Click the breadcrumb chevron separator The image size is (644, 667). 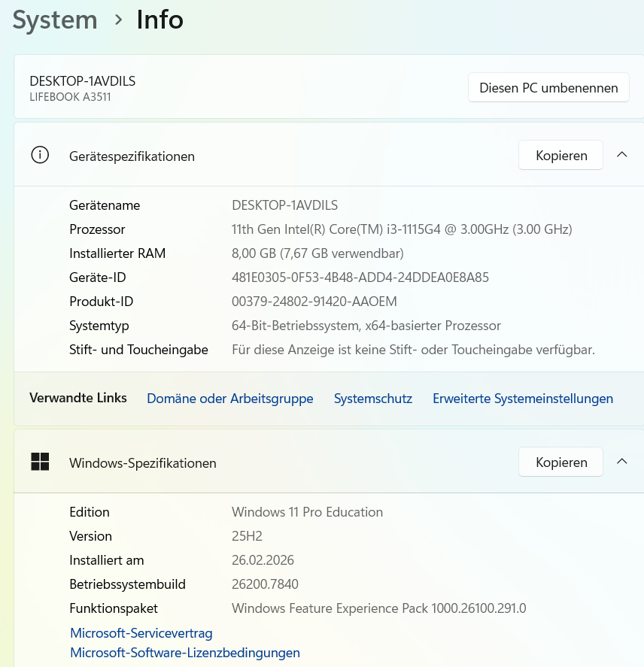pos(118,20)
